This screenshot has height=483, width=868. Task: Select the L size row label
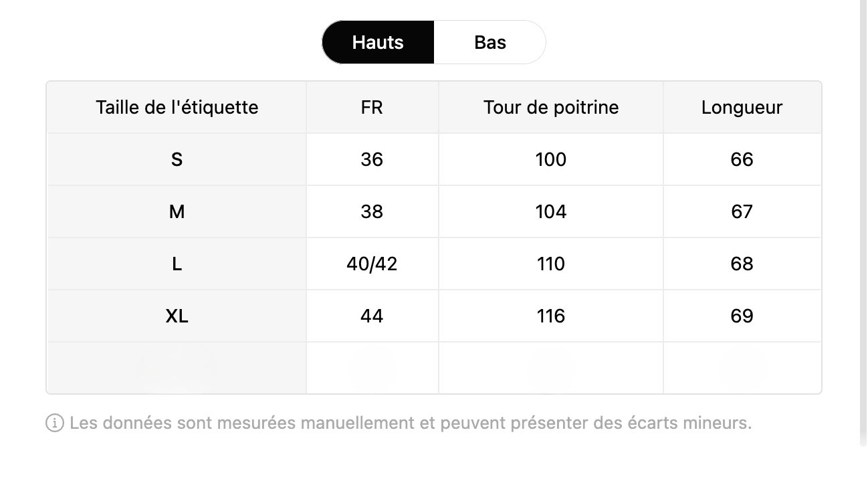tap(177, 264)
